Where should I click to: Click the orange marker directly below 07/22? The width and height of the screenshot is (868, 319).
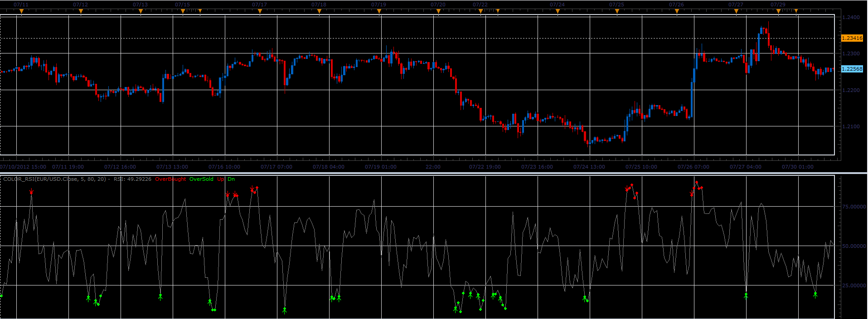pyautogui.click(x=480, y=11)
